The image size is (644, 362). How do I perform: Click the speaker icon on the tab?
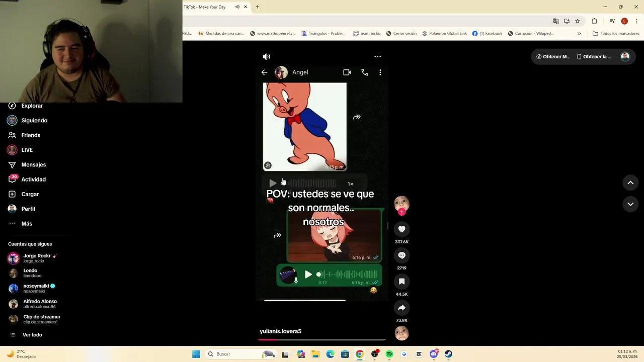tap(237, 7)
